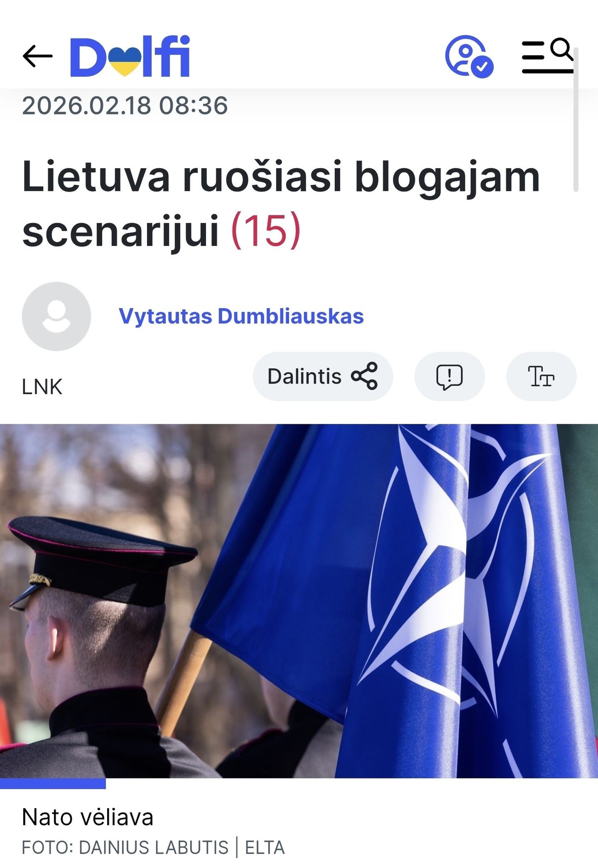Screen dimensions: 598x868
Task: Tap the Nato vėliava photo caption
Action: 87,817
